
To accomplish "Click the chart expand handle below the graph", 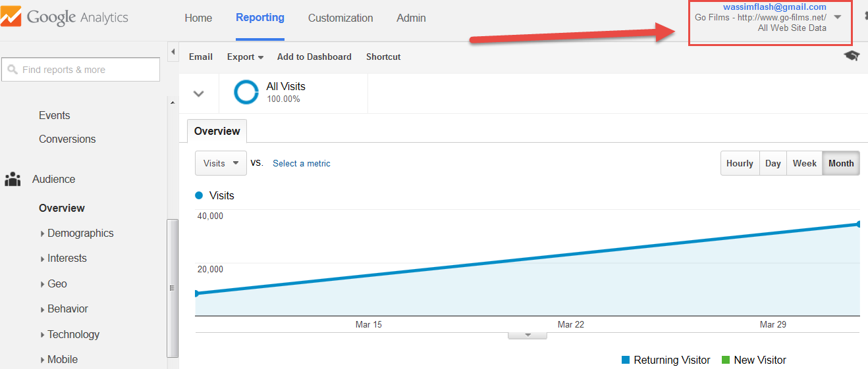I will (528, 335).
